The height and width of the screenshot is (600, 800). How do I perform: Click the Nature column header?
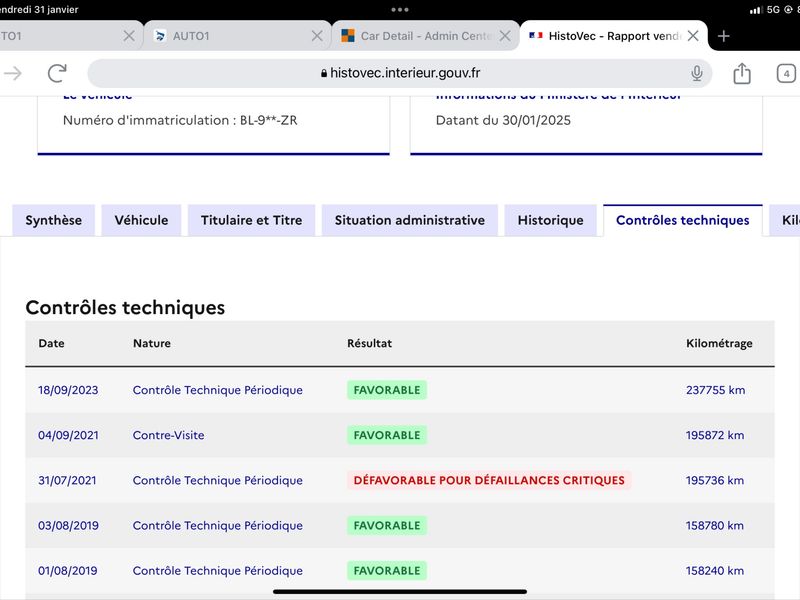(x=152, y=343)
